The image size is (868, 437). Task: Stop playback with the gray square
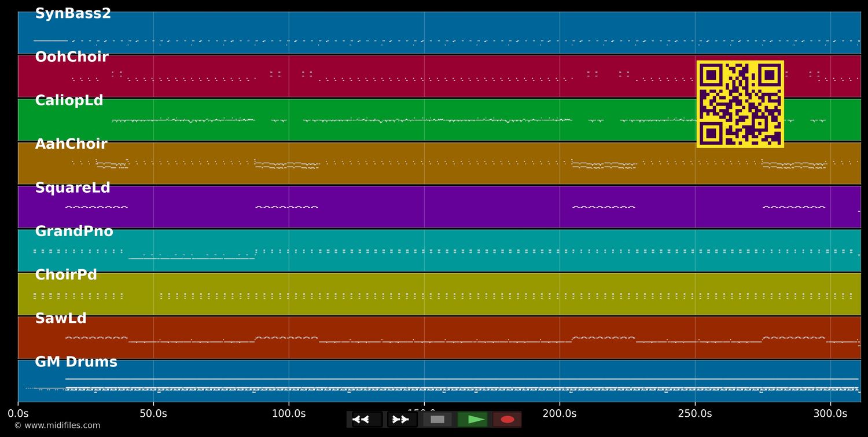pyautogui.click(x=437, y=420)
